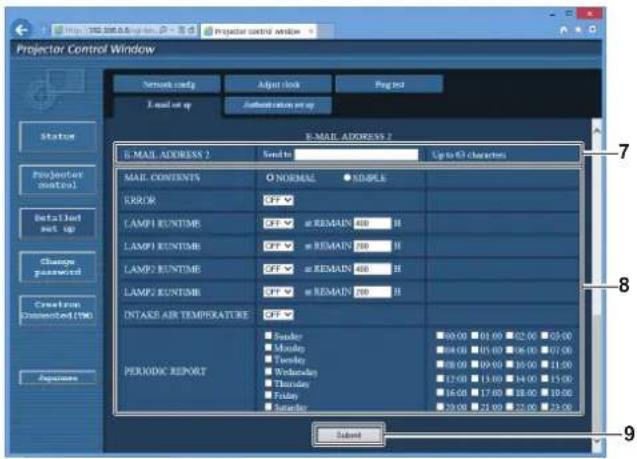This screenshot has height=459, width=637.
Task: Click the second LAMP1 REMAIN hours field (200)
Action: 372,246
